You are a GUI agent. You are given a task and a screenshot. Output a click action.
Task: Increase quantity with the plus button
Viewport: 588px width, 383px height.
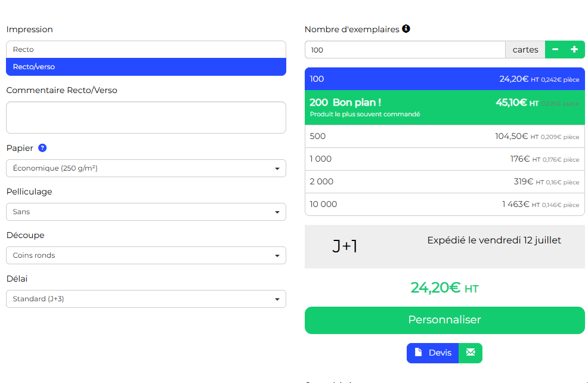click(x=574, y=50)
